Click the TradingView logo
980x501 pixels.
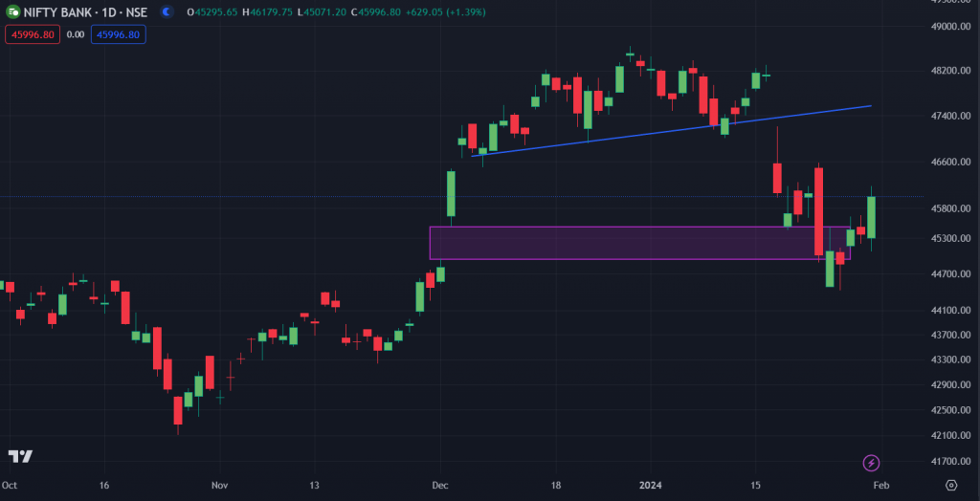pyautogui.click(x=20, y=457)
